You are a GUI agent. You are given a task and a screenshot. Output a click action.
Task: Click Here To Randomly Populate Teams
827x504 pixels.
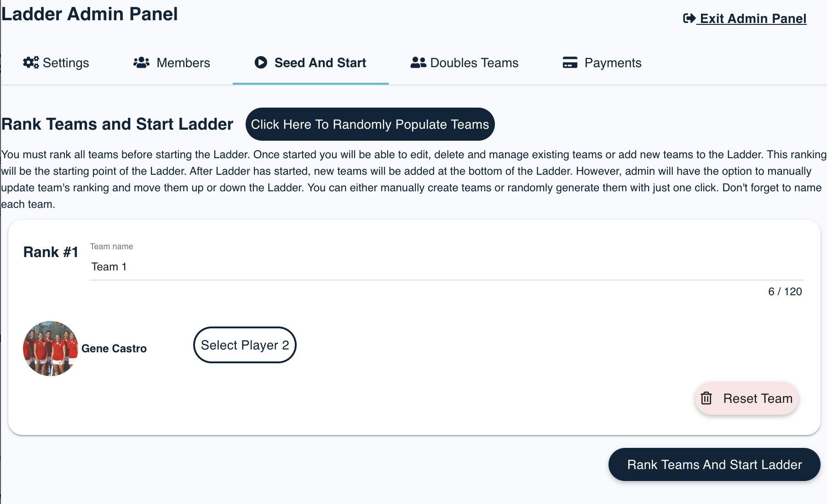point(369,124)
